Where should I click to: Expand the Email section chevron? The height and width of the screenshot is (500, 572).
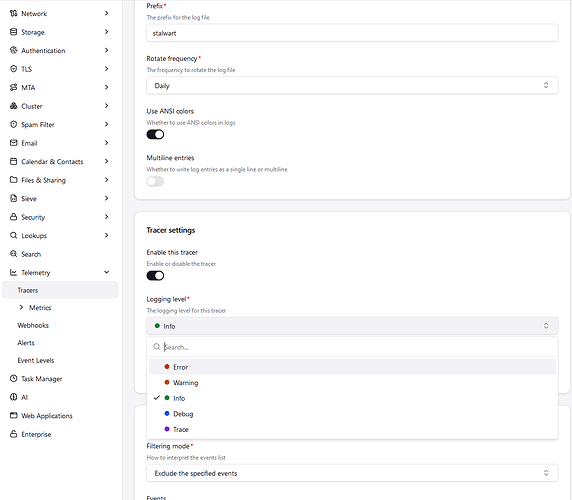coord(107,143)
